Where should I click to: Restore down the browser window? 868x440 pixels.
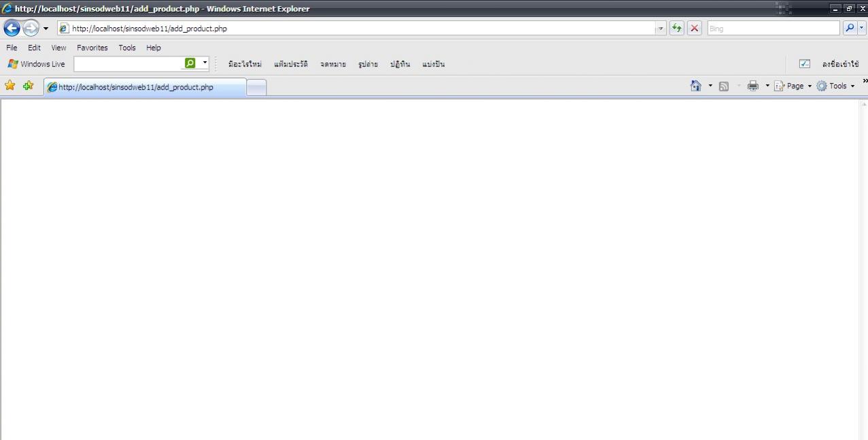(849, 8)
